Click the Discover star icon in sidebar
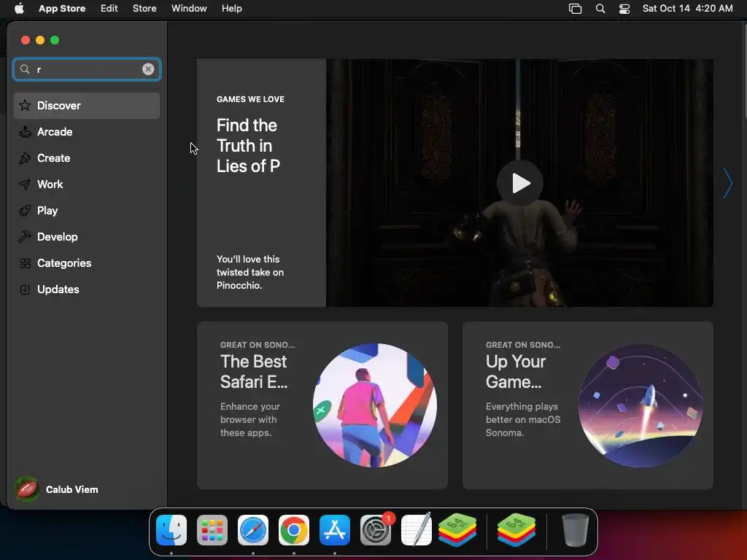The width and height of the screenshot is (747, 560). pos(25,105)
